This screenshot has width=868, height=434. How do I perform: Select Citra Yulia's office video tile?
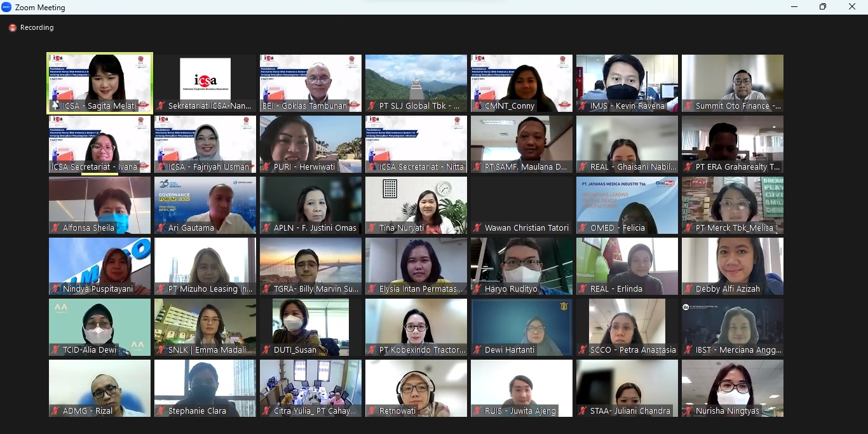pyautogui.click(x=311, y=384)
